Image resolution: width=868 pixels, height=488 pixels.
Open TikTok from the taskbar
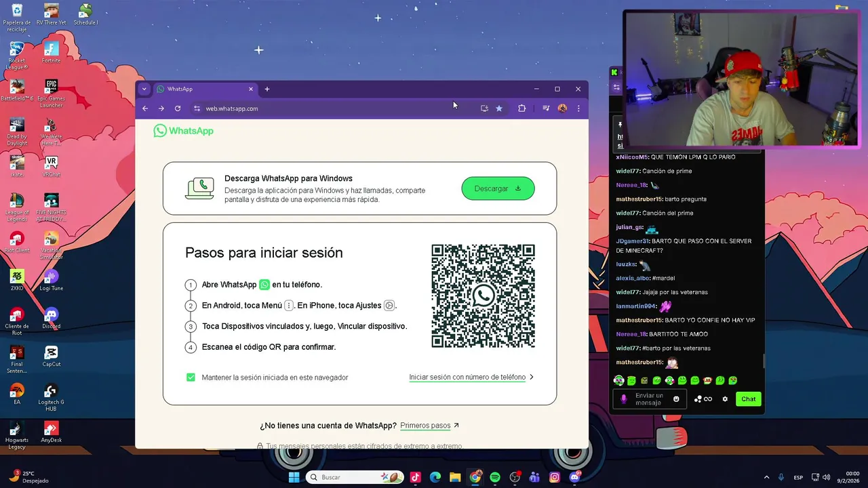(x=415, y=477)
